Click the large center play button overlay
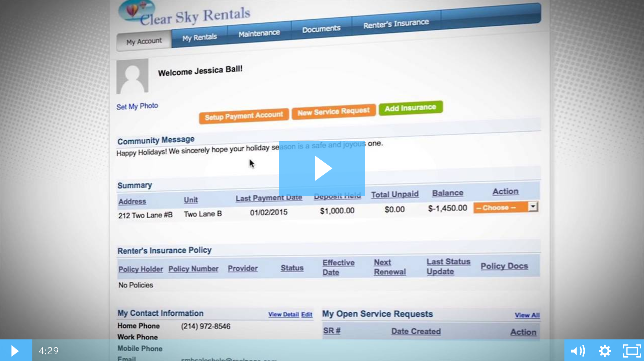 pos(322,168)
